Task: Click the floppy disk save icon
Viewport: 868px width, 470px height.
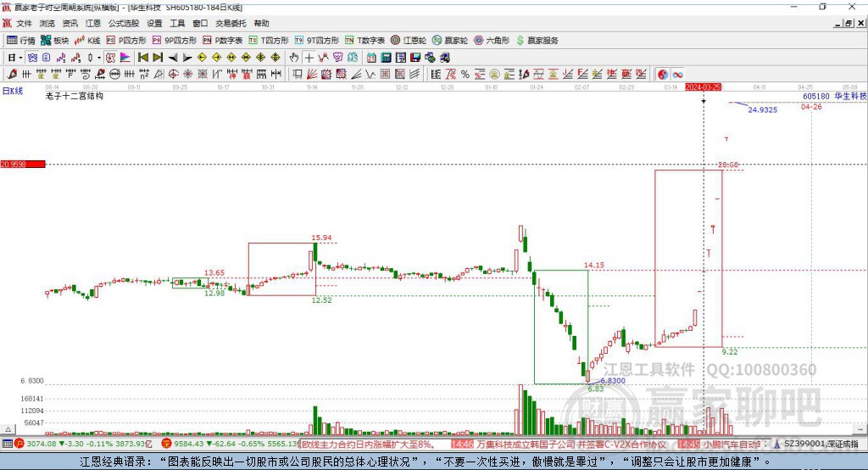Action: coord(415,58)
